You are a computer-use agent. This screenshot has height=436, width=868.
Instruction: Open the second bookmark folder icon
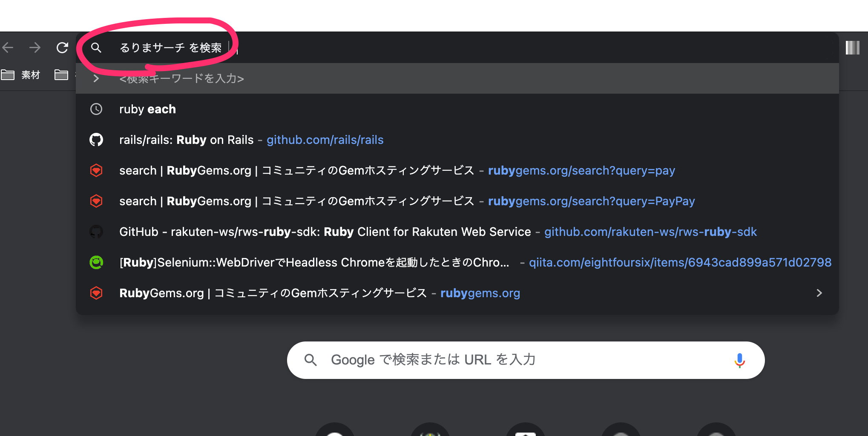coord(61,75)
